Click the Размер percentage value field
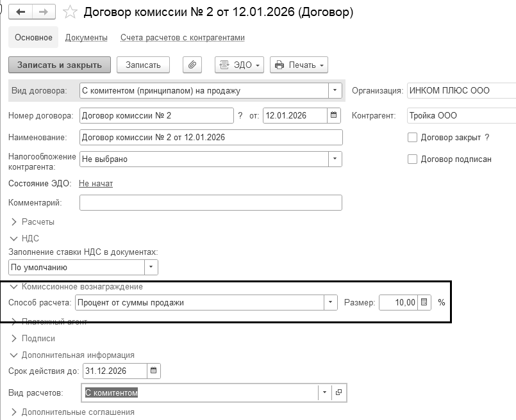This screenshot has width=516, height=420. tap(399, 302)
